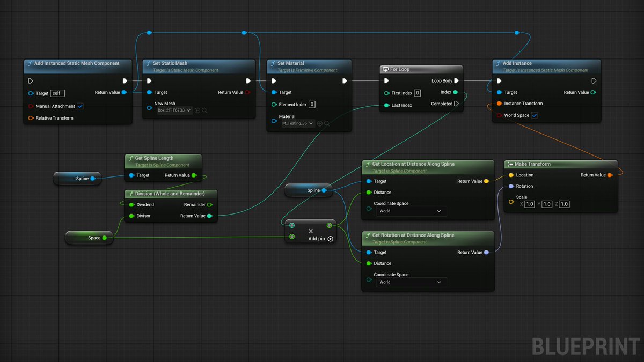Click Return Value pin of Get Location at Distance

[486, 181]
